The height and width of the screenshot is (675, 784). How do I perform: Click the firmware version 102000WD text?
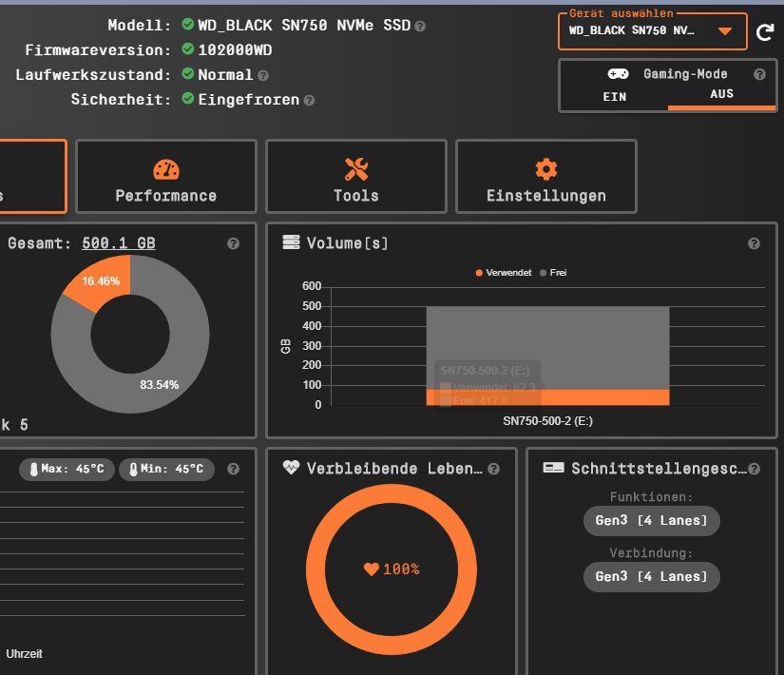click(235, 50)
